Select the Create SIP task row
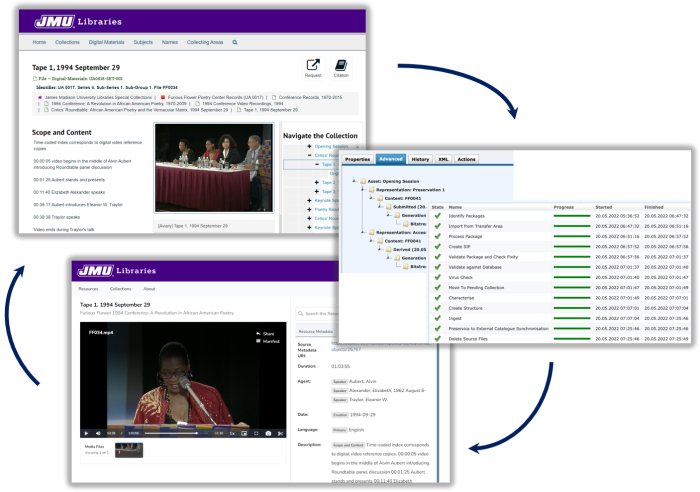 (560, 246)
